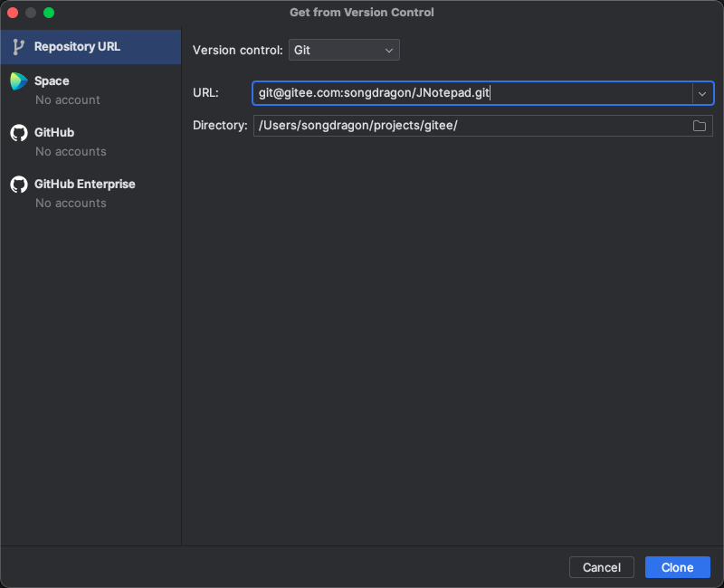Close the dialog with the red button
Viewport: 724px width, 588px height.
pos(13,13)
